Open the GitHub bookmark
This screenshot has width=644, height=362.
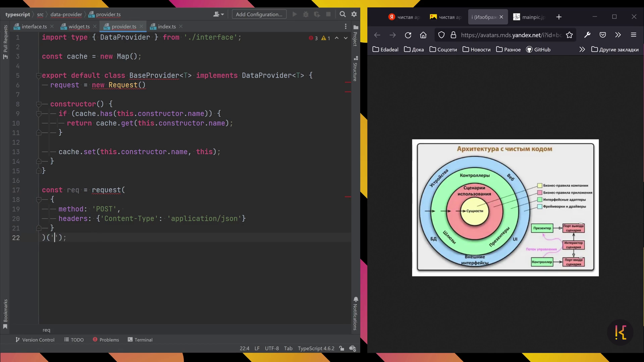538,50
